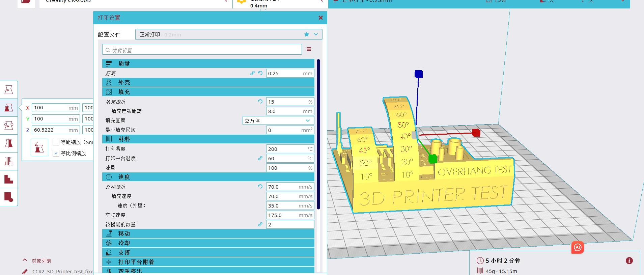644x275 pixels.
Task: Click the '5 小时 2 分钟' print time estimate
Action: 503,260
